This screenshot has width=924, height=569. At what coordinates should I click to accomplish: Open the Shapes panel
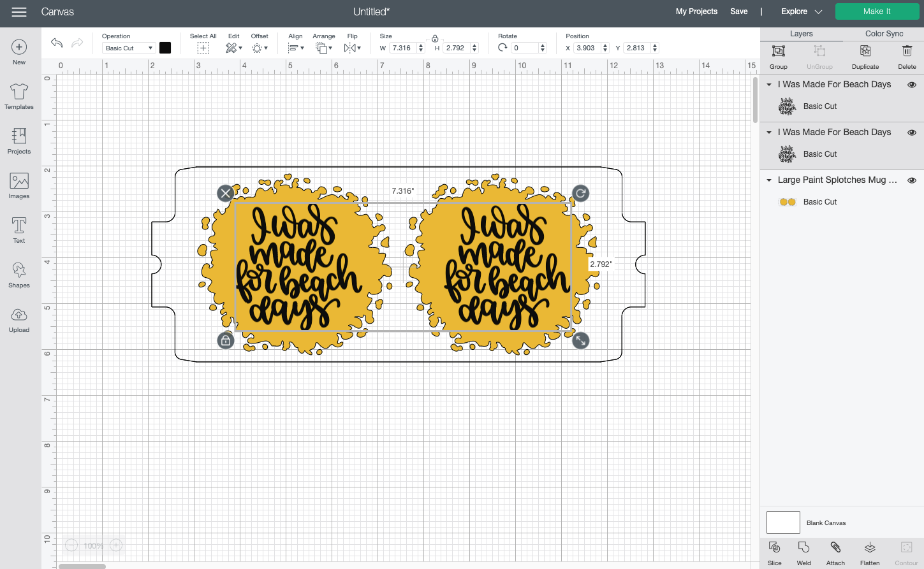(19, 270)
